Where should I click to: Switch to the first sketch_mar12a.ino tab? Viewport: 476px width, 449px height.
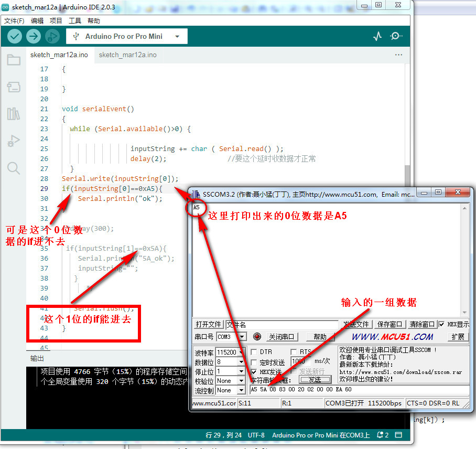point(59,55)
